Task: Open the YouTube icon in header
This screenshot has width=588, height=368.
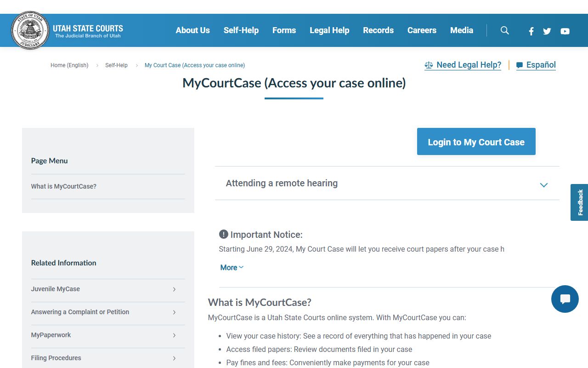Action: pos(565,31)
